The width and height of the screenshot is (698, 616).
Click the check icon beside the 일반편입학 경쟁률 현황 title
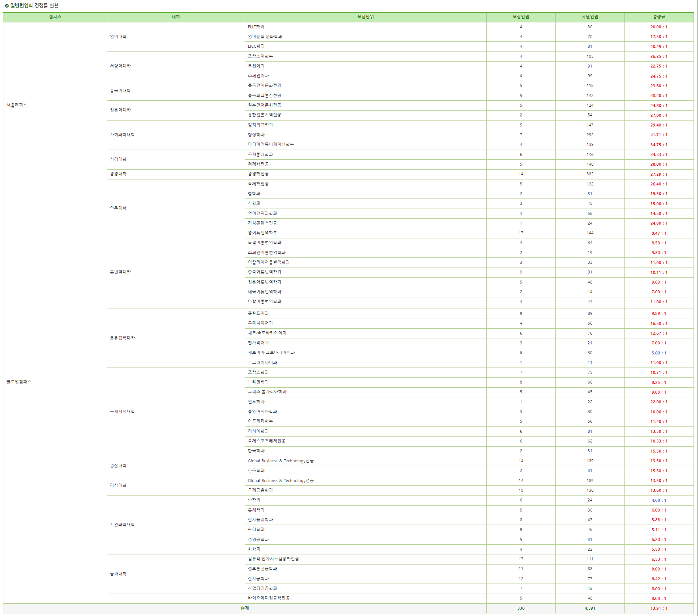tap(7, 6)
